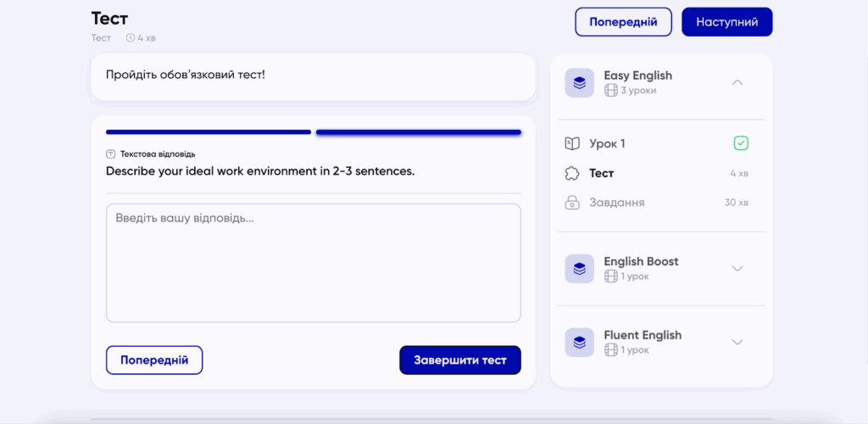Open Урок 1 in the course list

pos(607,144)
